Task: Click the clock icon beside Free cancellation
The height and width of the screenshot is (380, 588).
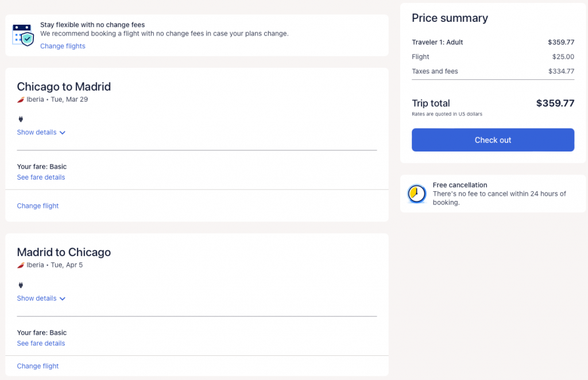Action: (x=416, y=194)
